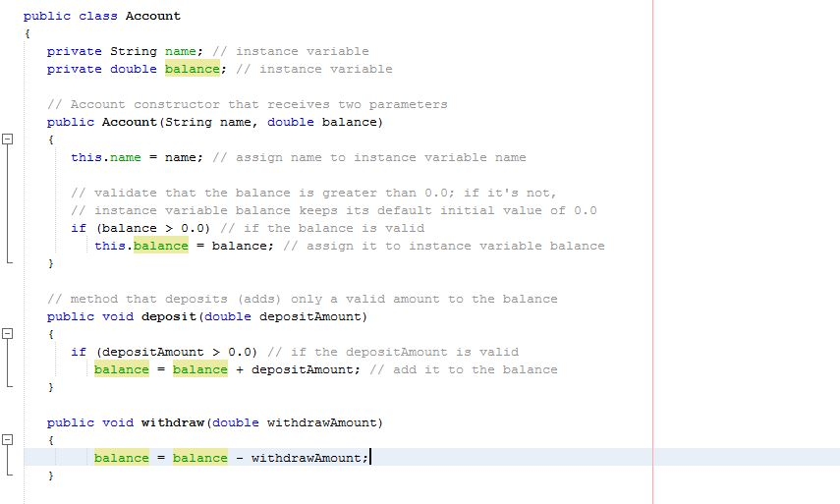
Task: Collapse the withdraw method fold marker
Action: (x=7, y=440)
